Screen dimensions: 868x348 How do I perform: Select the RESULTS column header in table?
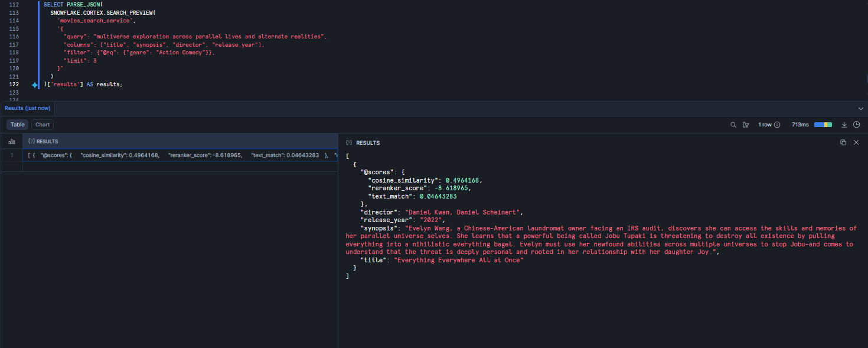180,142
